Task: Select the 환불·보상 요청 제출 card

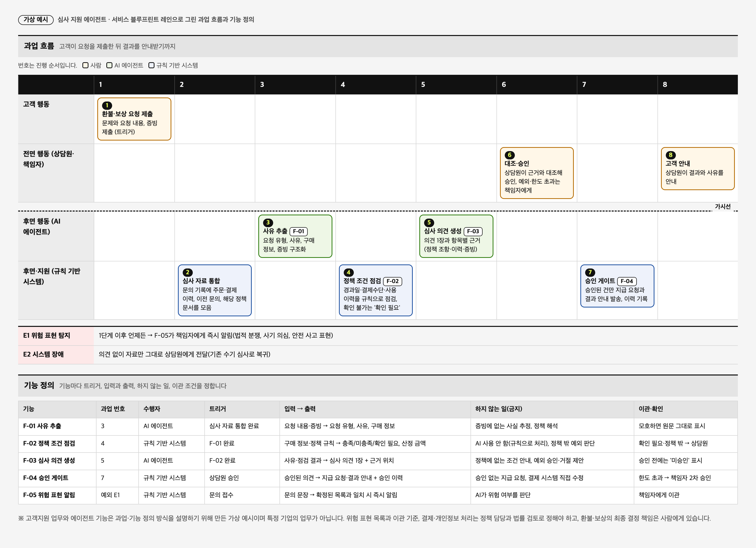Action: [x=134, y=119]
